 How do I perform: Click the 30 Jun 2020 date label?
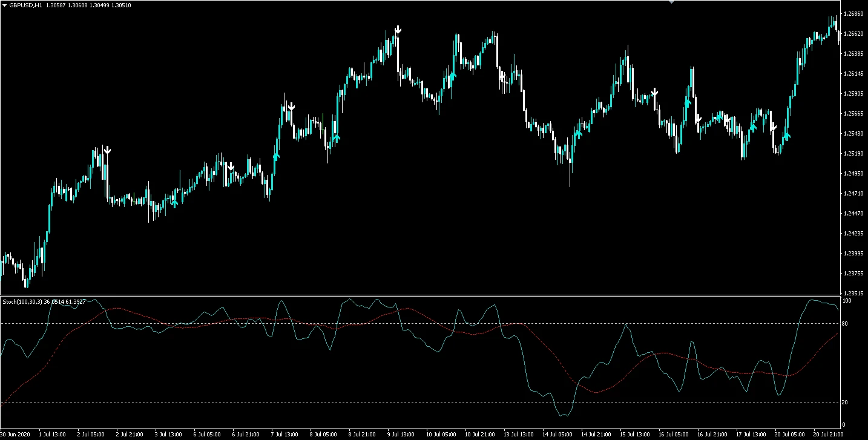(x=15, y=434)
